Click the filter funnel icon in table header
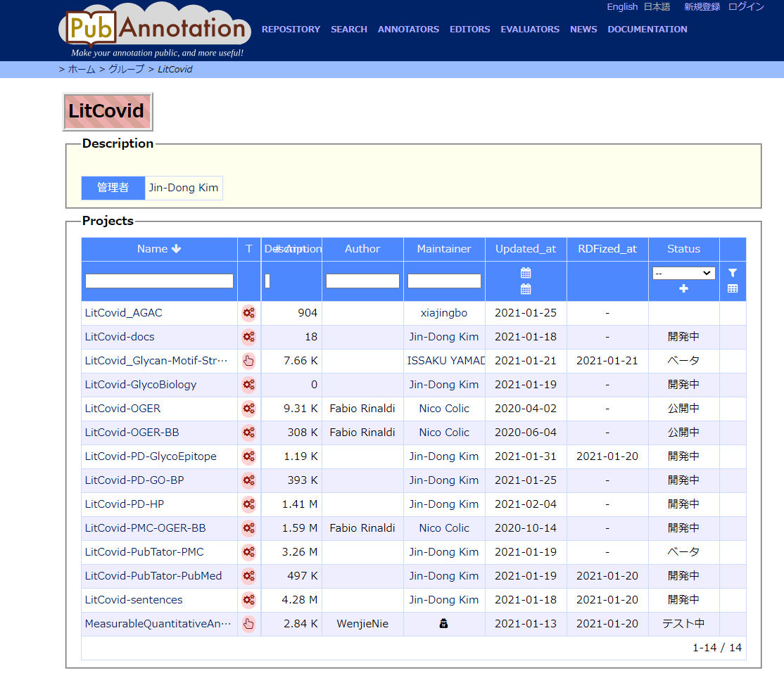Image resolution: width=784 pixels, height=678 pixels. point(733,273)
